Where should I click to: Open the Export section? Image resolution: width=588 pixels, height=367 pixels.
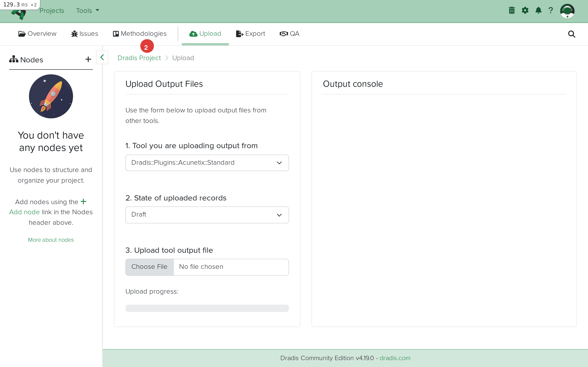pos(251,34)
